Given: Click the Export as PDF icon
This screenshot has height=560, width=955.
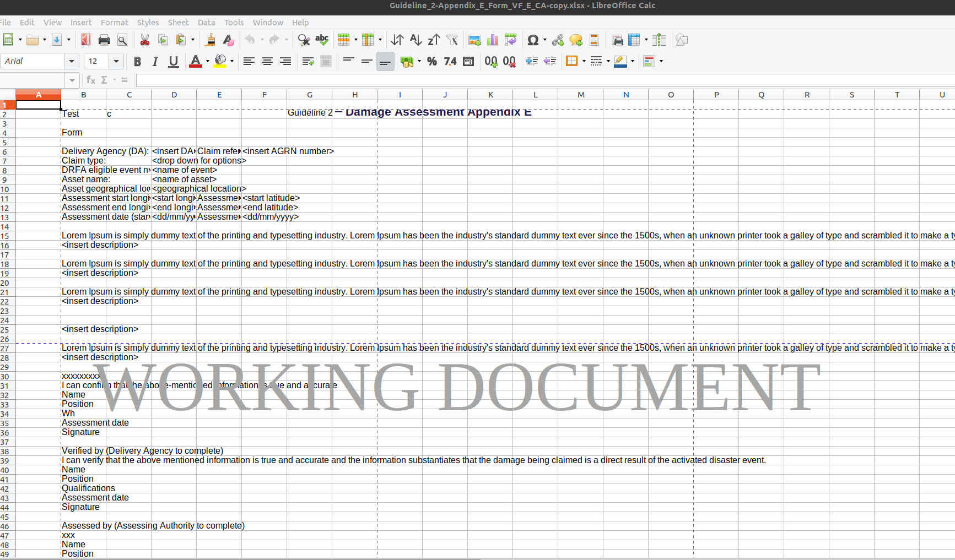Looking at the screenshot, I should 85,40.
